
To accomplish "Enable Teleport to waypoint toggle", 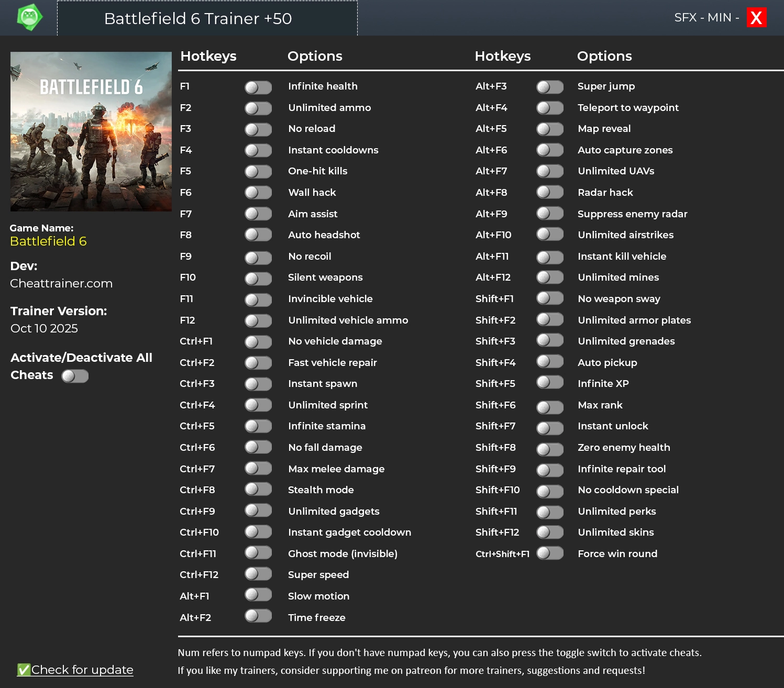I will click(x=550, y=108).
